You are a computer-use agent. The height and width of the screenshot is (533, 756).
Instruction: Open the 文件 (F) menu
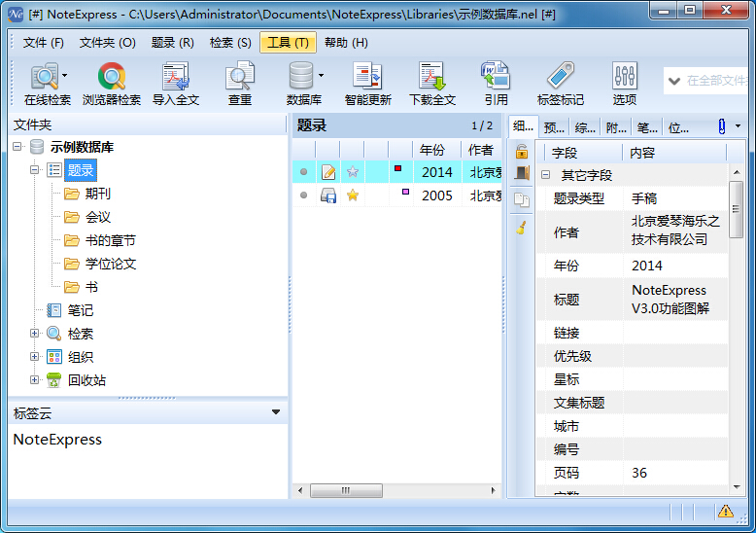point(44,43)
